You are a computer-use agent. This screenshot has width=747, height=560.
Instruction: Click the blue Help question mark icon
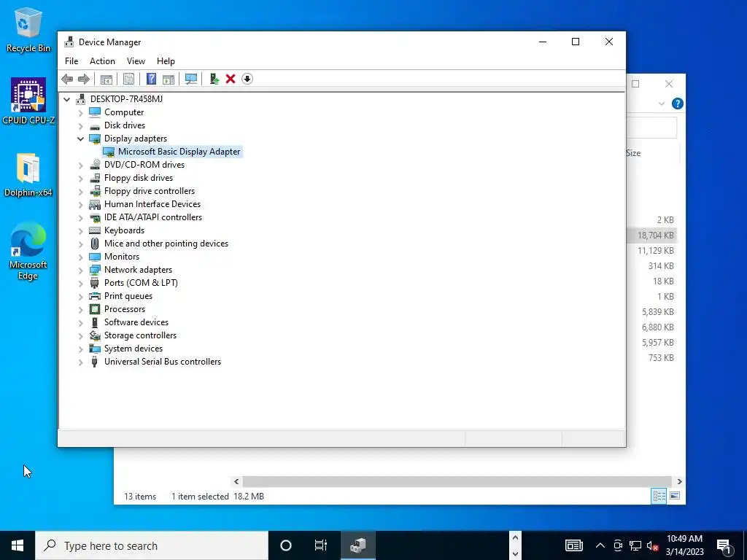point(151,79)
